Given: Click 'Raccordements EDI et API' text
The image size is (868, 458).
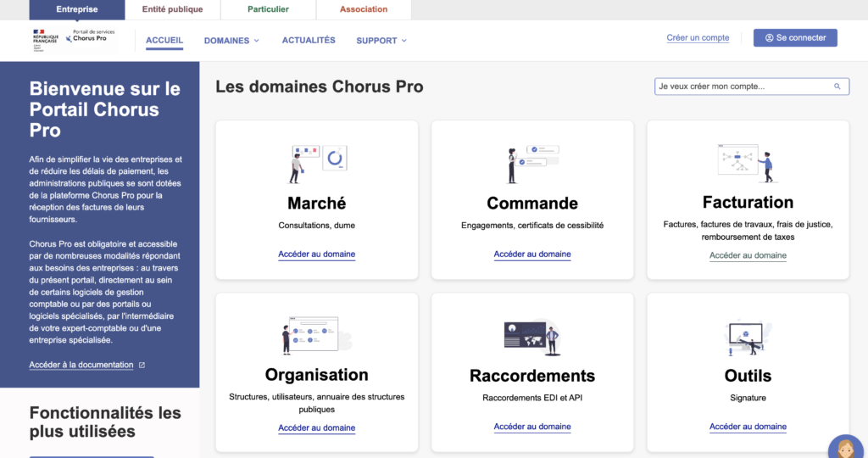Looking at the screenshot, I should pyautogui.click(x=532, y=398).
